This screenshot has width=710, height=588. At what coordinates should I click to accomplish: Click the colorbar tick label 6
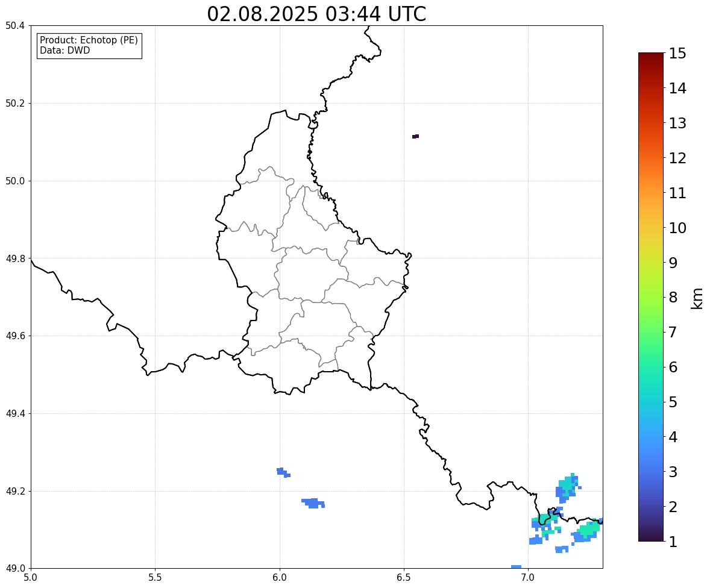[673, 367]
